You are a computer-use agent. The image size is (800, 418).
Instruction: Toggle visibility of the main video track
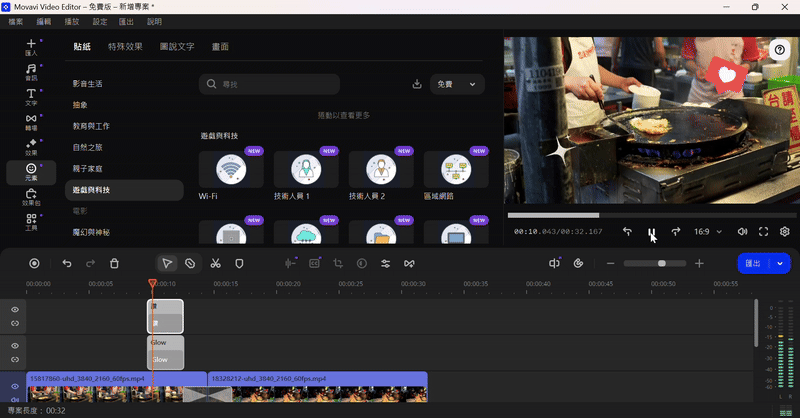coord(15,386)
